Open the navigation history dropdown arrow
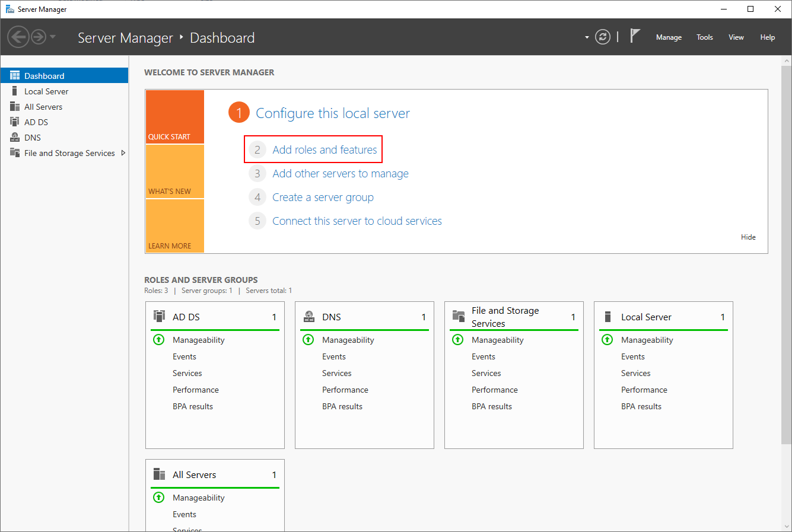The width and height of the screenshot is (792, 532). (53, 37)
